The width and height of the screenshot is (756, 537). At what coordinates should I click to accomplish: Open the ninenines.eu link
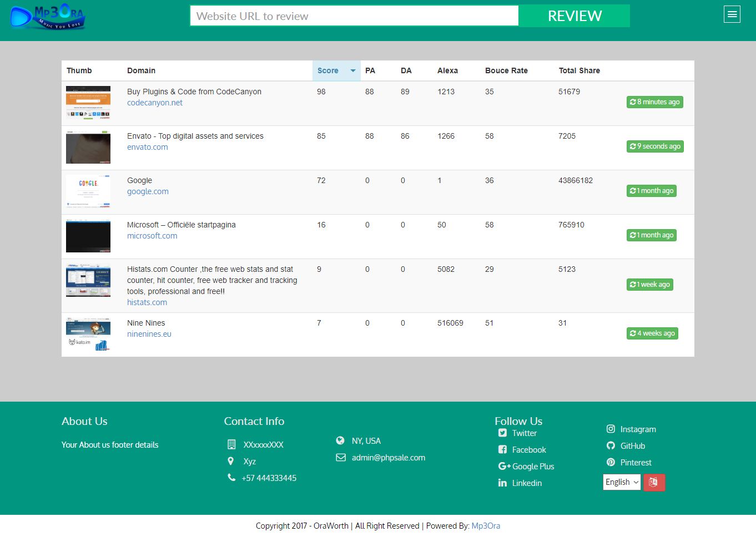coord(149,334)
